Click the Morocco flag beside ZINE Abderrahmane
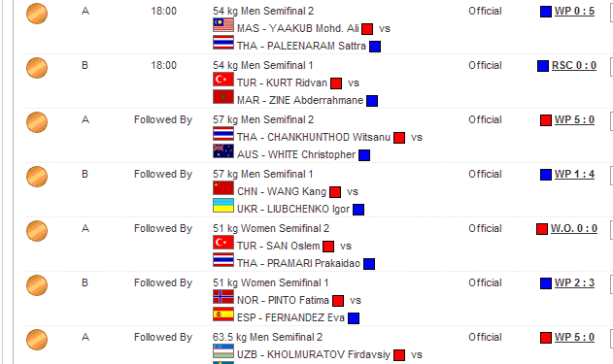 pos(223,97)
